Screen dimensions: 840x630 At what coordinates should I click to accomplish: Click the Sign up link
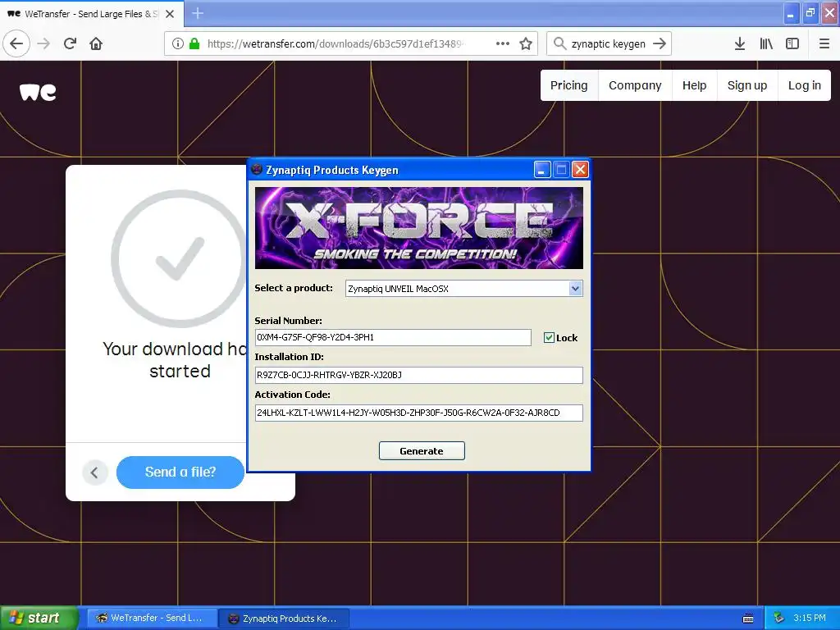(x=747, y=85)
